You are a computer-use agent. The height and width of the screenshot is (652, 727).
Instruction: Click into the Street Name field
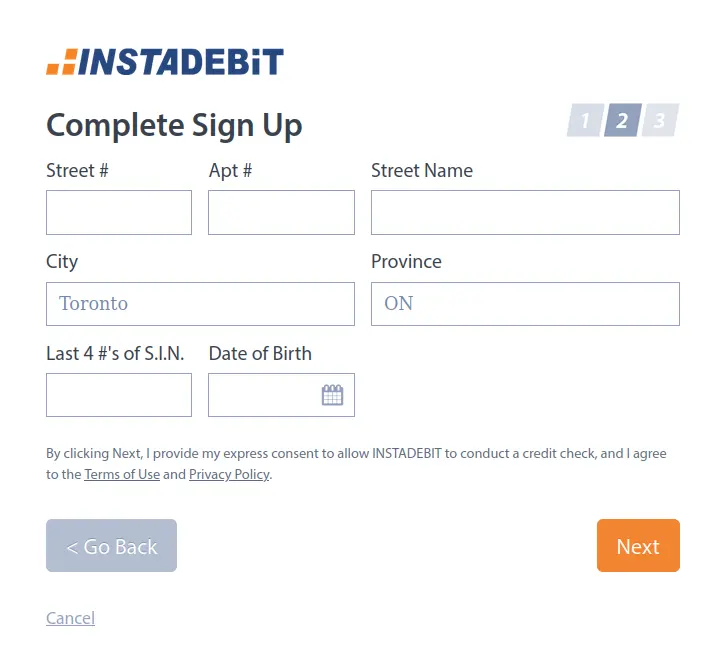[525, 212]
